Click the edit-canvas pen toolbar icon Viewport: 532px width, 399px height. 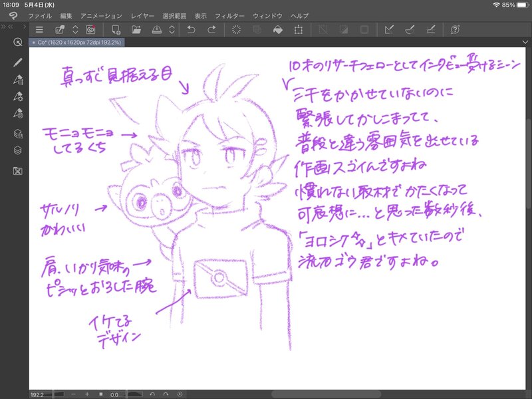pyautogui.click(x=60, y=30)
